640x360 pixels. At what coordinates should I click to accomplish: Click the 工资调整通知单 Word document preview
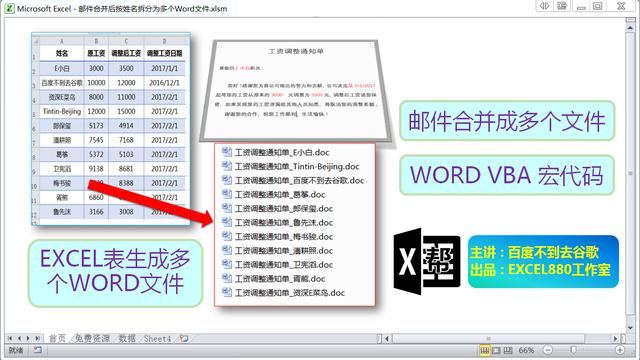pyautogui.click(x=296, y=91)
